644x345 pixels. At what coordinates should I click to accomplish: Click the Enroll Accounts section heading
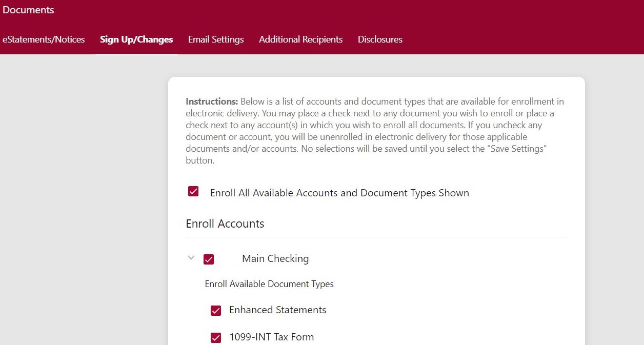pos(225,224)
